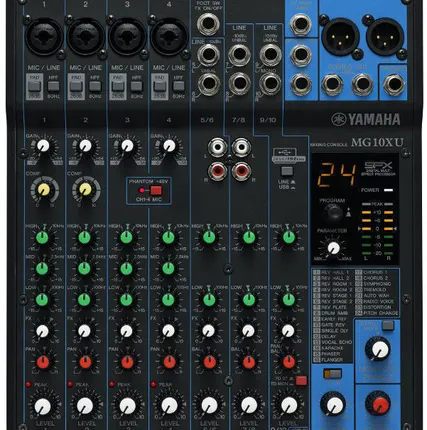
Task: Click the channel 4 MIC/LINE combo jack
Action: point(170,37)
